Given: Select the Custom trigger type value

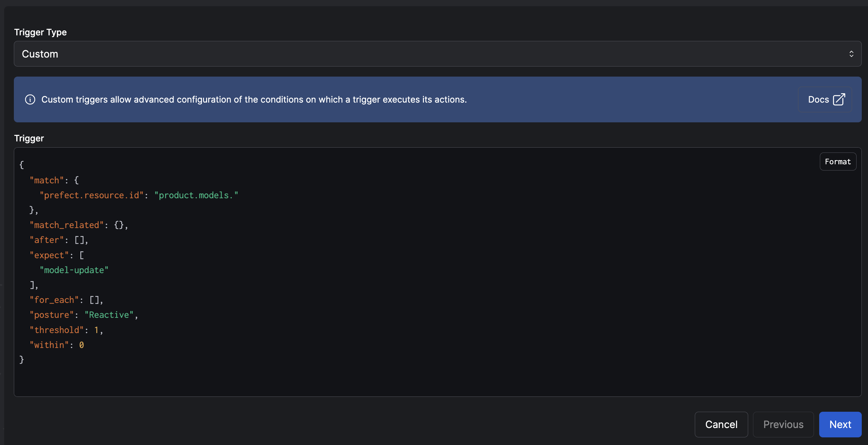Looking at the screenshot, I should coord(40,54).
